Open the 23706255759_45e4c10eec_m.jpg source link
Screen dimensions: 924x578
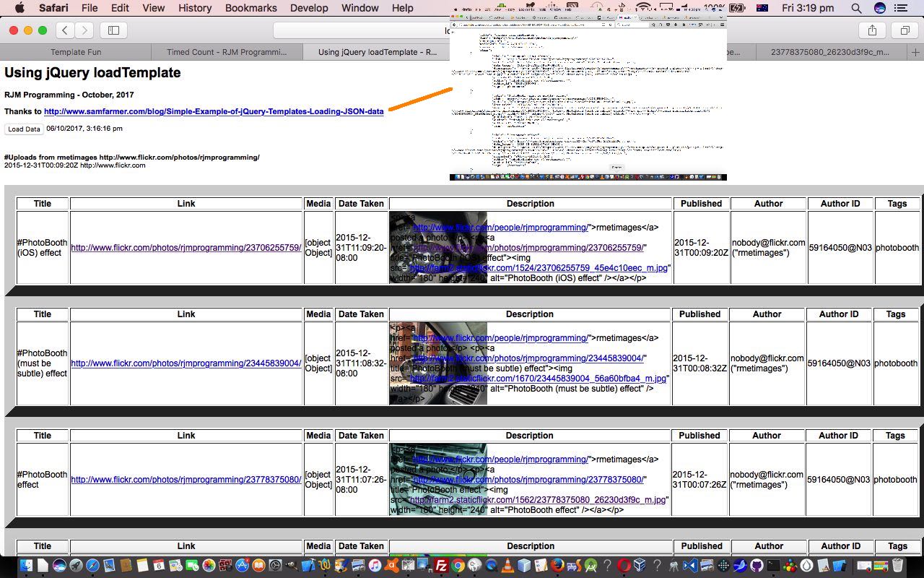(540, 267)
